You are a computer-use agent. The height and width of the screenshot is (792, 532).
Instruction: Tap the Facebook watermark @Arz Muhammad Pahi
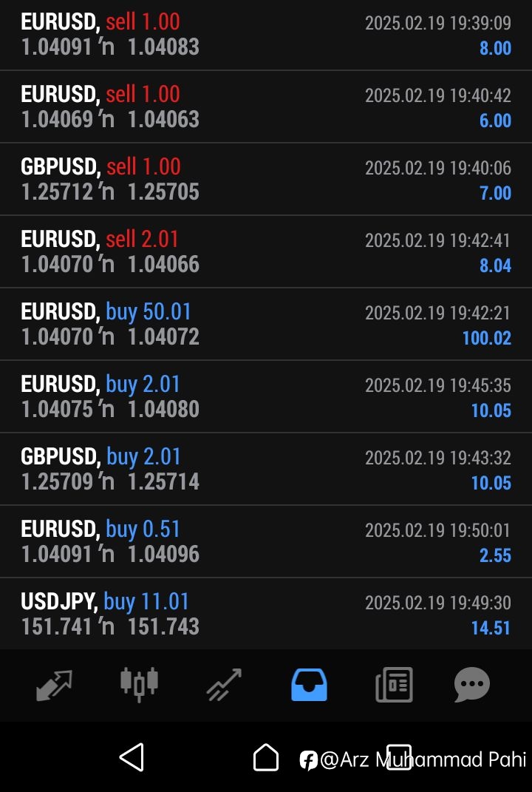[413, 759]
